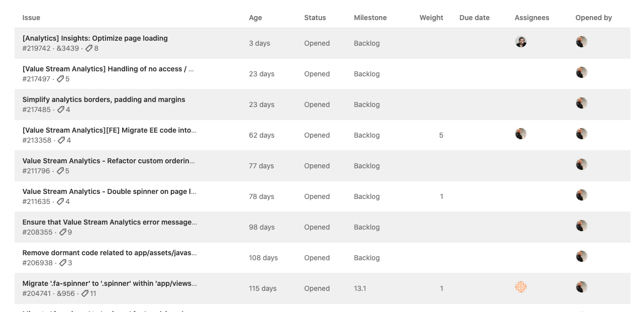
Task: Sort issues by the Age column header
Action: coord(255,18)
